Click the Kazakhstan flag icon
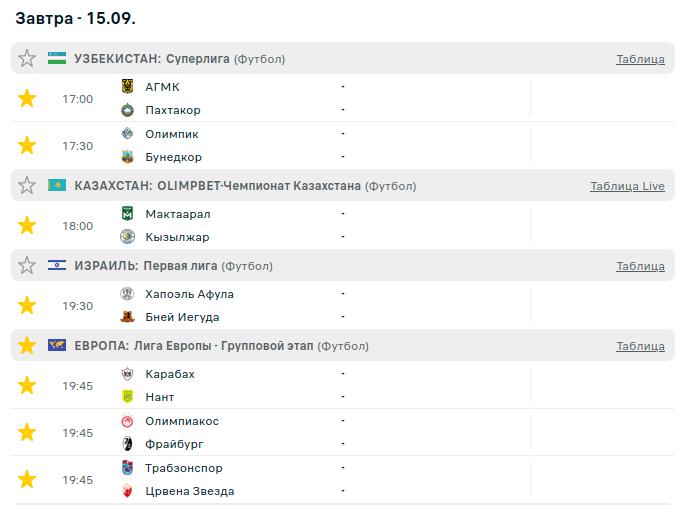 pyautogui.click(x=57, y=186)
